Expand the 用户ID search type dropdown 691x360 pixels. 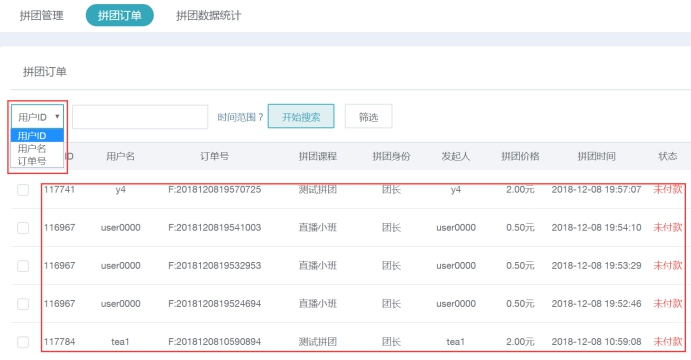[x=37, y=117]
